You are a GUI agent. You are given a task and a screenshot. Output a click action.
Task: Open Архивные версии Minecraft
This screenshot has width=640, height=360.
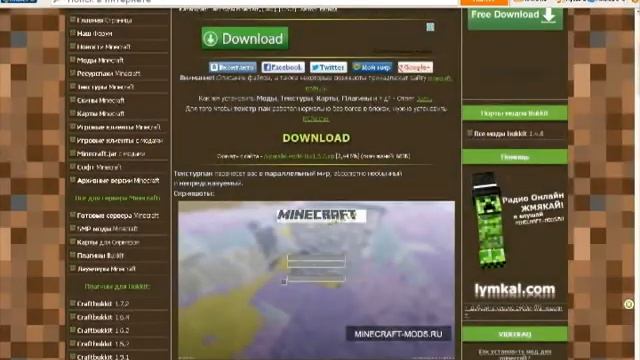click(118, 180)
